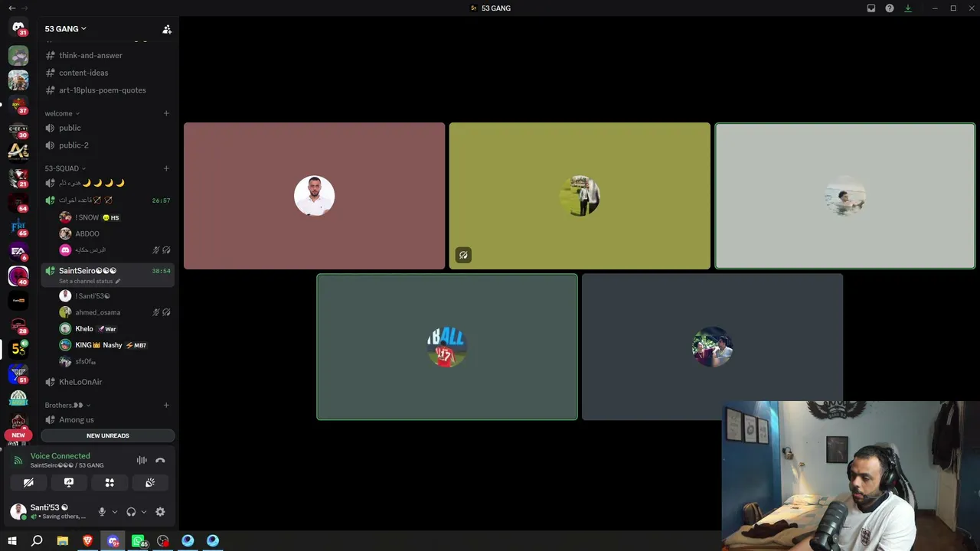Collapse the Brothers category
The image size is (980, 551).
67,405
